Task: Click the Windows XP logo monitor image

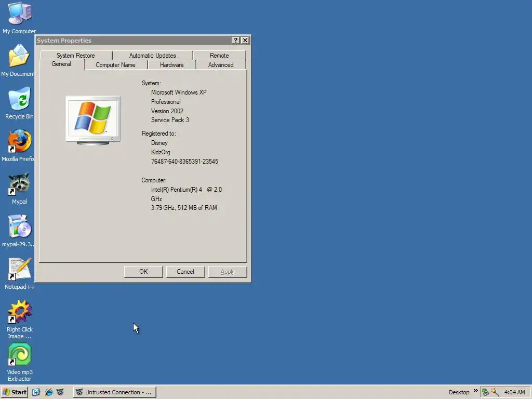Action: pyautogui.click(x=94, y=121)
